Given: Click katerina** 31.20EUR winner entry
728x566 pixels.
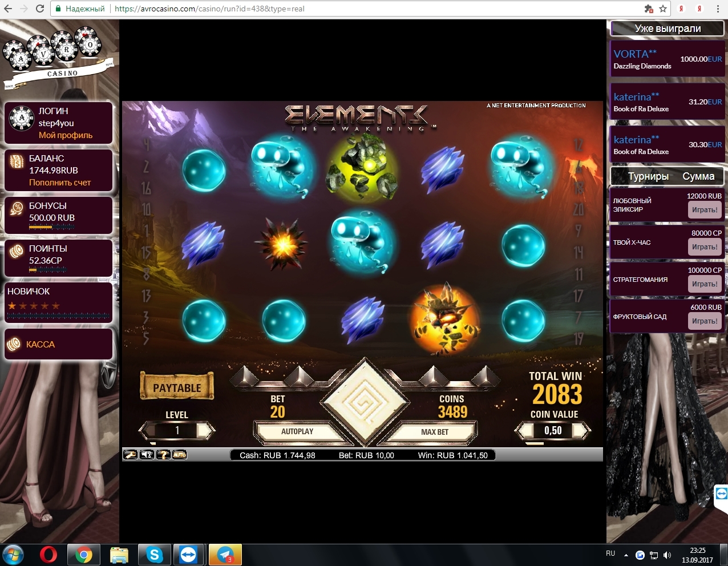Looking at the screenshot, I should pos(667,102).
